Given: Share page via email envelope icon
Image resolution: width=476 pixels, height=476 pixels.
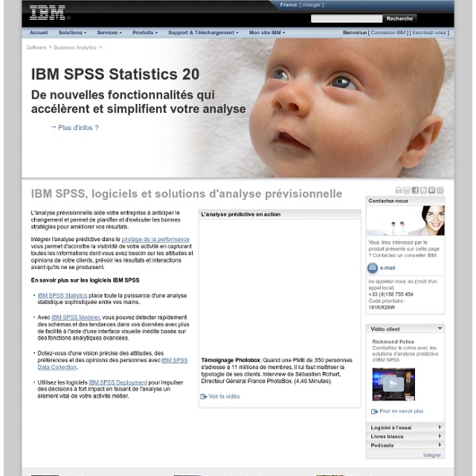Looking at the screenshot, I should 407,190.
